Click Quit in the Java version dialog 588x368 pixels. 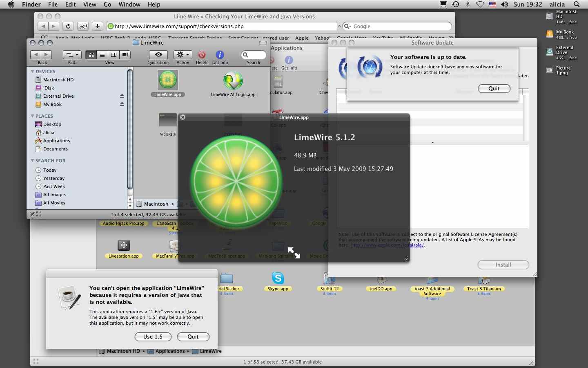(193, 337)
